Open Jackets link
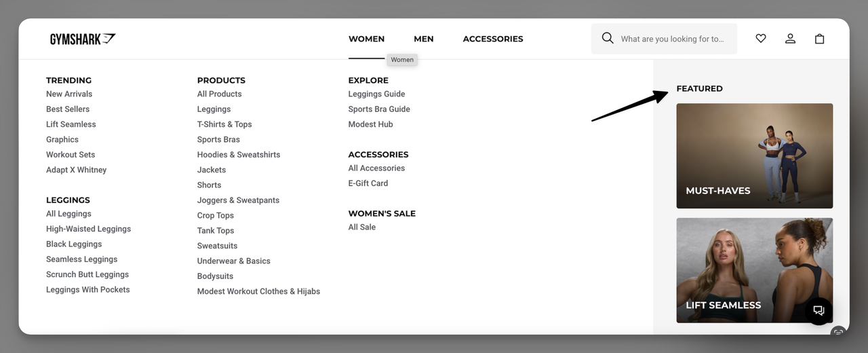Image resolution: width=868 pixels, height=353 pixels. (x=212, y=170)
